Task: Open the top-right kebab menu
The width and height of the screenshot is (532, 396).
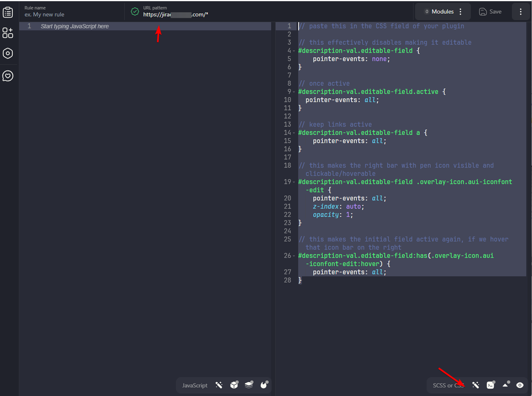Action: click(x=520, y=12)
